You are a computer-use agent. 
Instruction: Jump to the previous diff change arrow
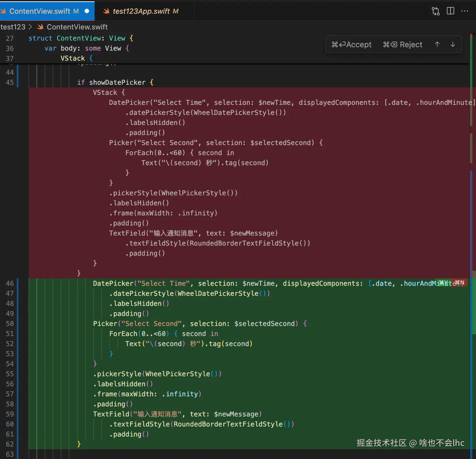437,45
